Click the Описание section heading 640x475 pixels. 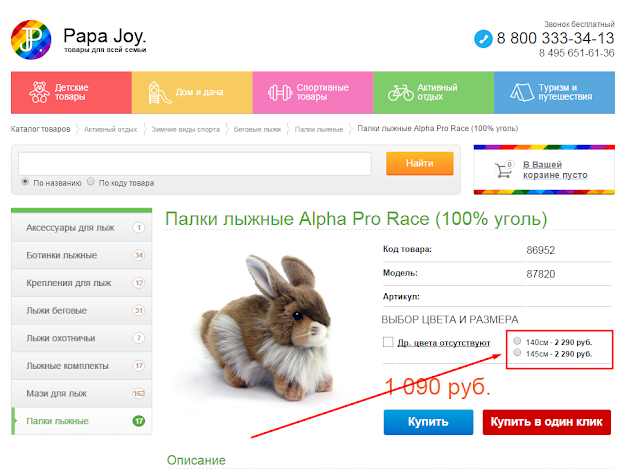click(x=196, y=460)
